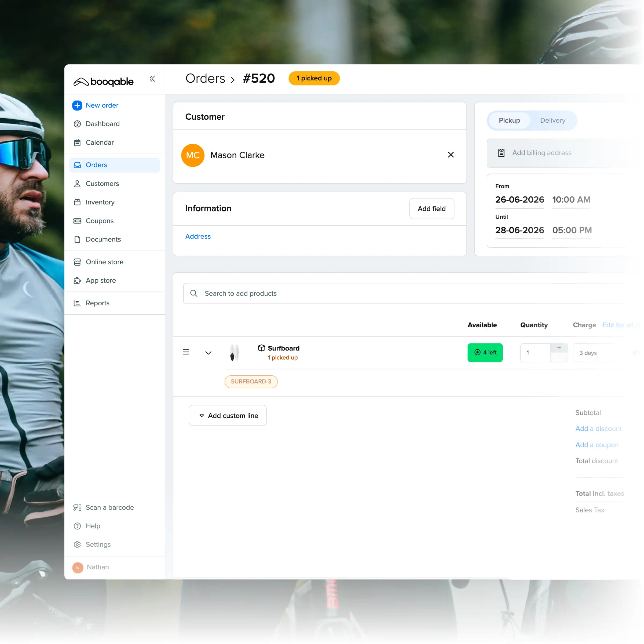Click the MC customer avatar

click(193, 155)
